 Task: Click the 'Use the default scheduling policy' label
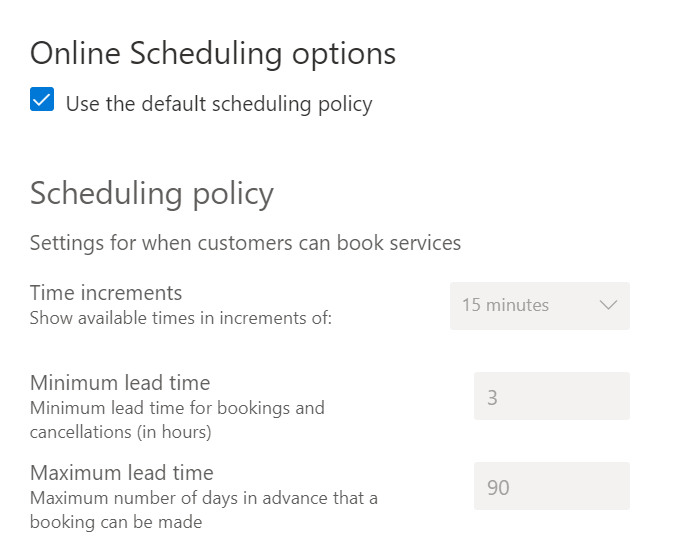click(x=219, y=104)
